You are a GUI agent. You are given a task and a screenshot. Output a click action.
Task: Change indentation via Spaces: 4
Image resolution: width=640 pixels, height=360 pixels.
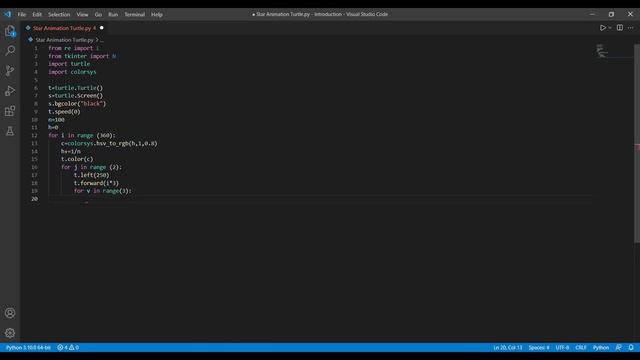(x=539, y=348)
